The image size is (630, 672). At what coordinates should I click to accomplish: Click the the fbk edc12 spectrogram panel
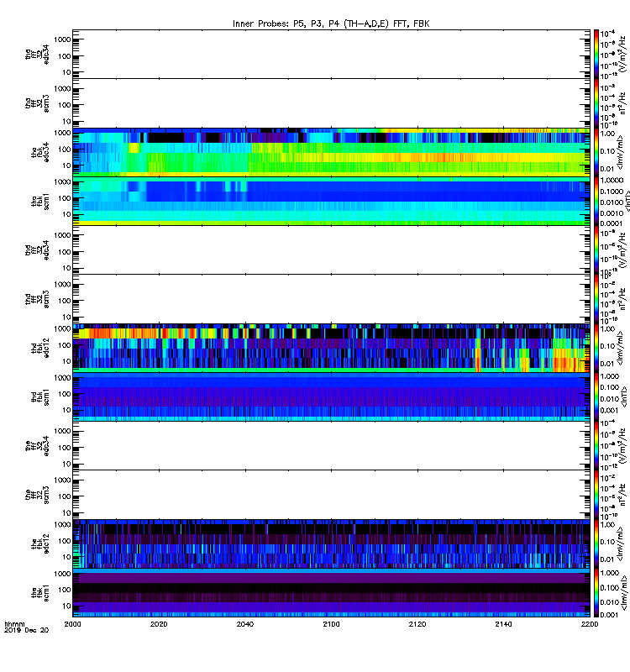[331, 543]
